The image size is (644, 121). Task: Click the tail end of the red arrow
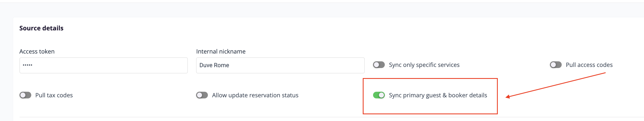(x=605, y=73)
